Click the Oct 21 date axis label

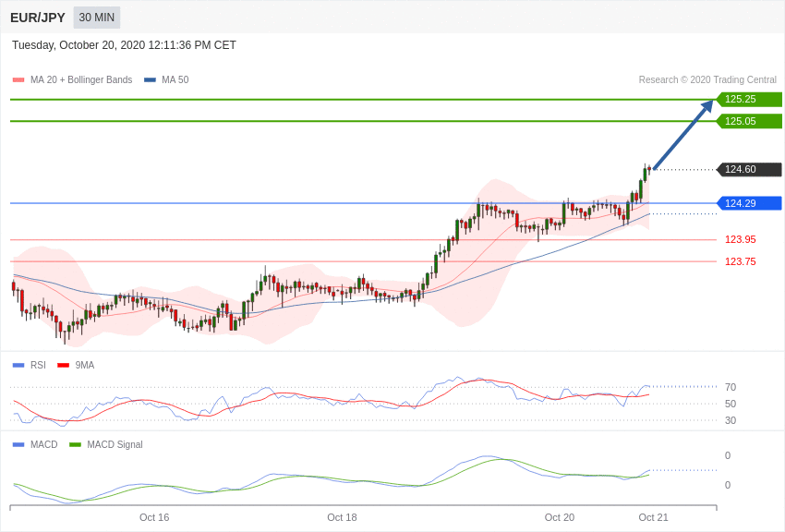653,517
